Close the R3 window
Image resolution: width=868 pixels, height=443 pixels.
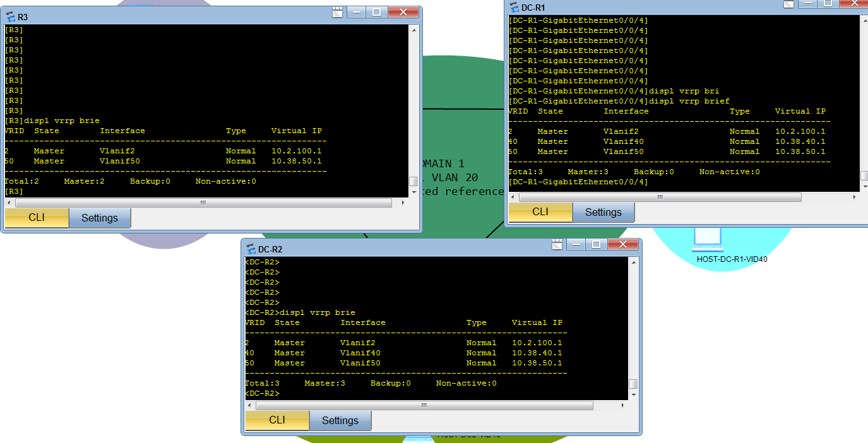[x=403, y=11]
